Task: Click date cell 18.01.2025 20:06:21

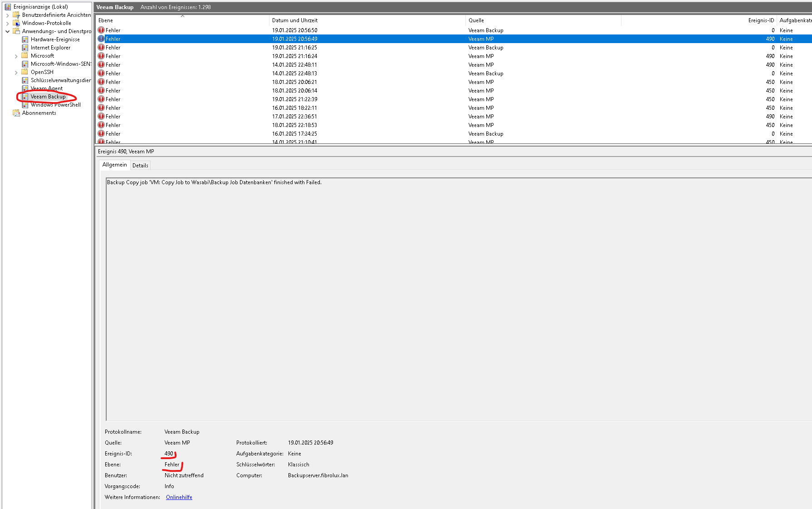Action: coord(295,82)
